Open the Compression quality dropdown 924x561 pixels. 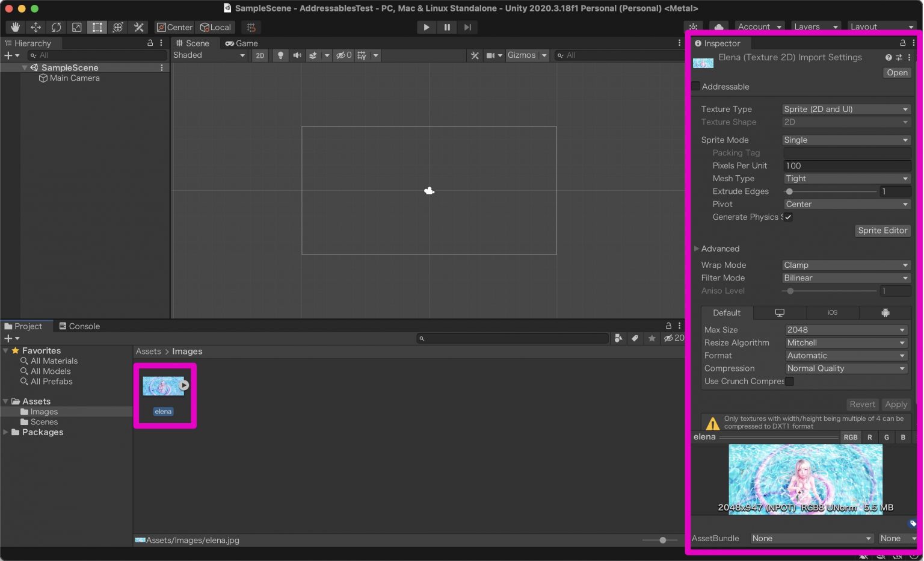point(846,368)
